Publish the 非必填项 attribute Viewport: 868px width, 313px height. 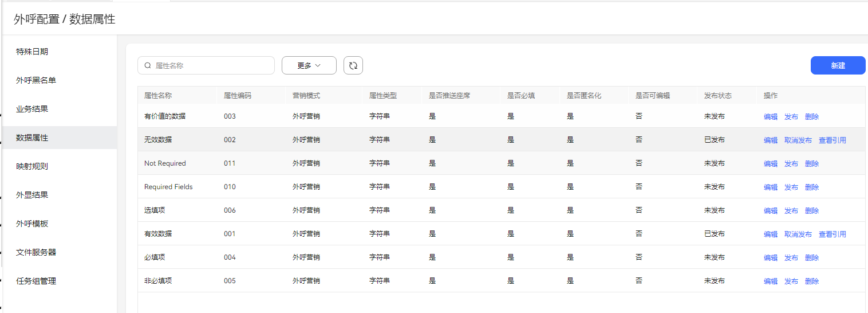pos(791,281)
